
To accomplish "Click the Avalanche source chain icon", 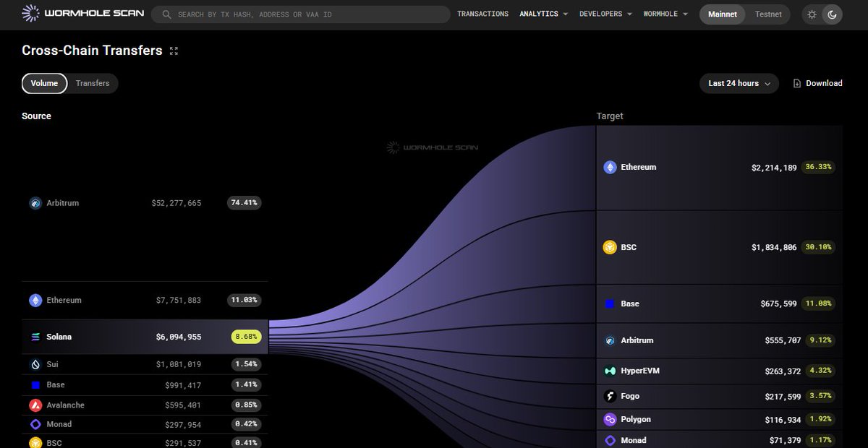I will [35, 405].
